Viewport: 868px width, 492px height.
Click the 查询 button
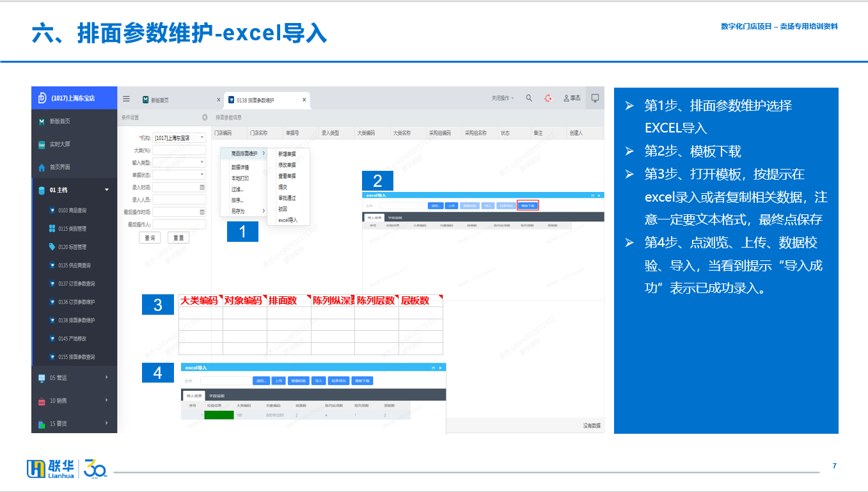(x=149, y=238)
